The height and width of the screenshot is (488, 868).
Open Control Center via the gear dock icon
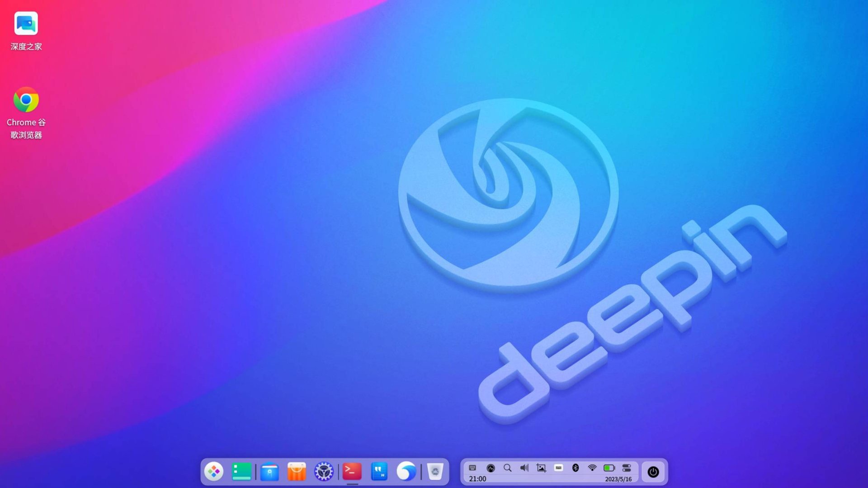point(324,471)
